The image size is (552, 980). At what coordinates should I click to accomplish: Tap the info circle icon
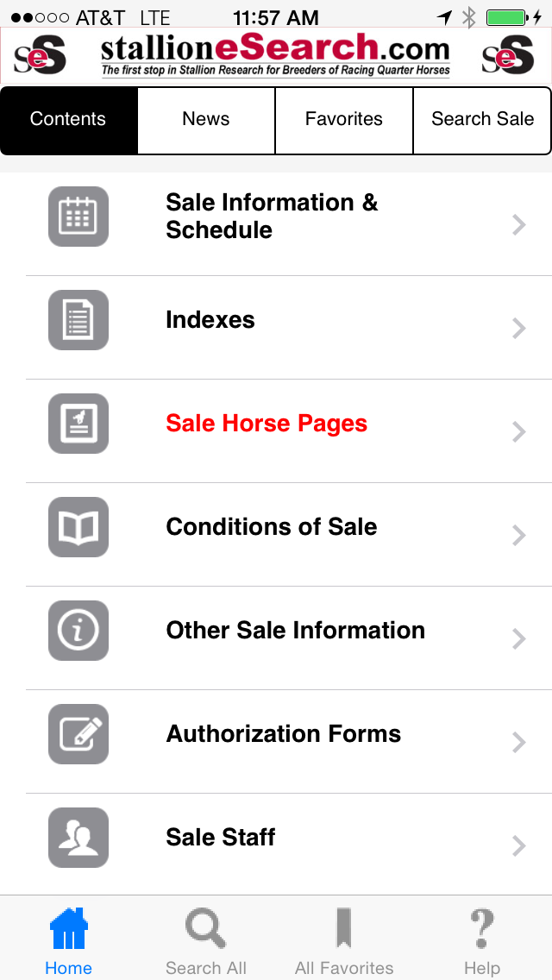tap(78, 631)
